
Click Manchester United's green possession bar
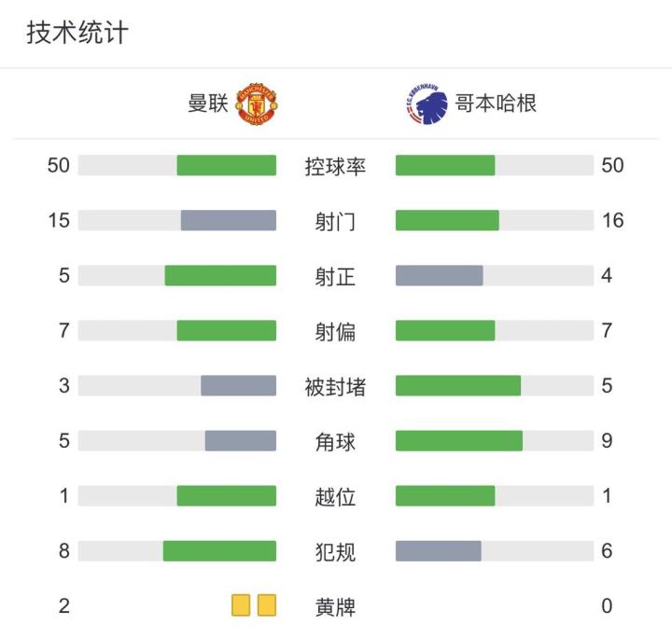tap(227, 166)
